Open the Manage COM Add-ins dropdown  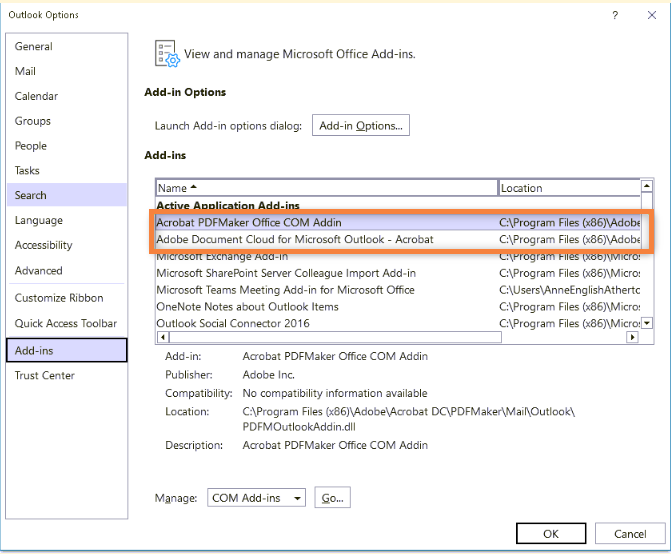(256, 498)
